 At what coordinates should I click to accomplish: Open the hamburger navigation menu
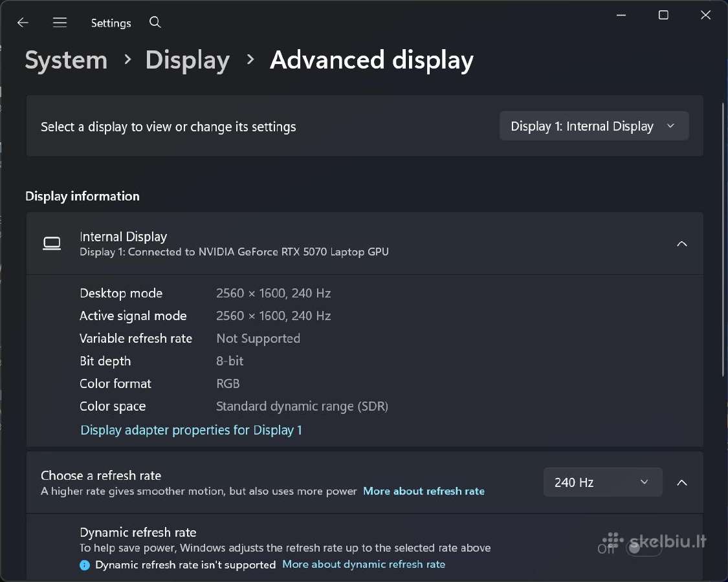(60, 22)
